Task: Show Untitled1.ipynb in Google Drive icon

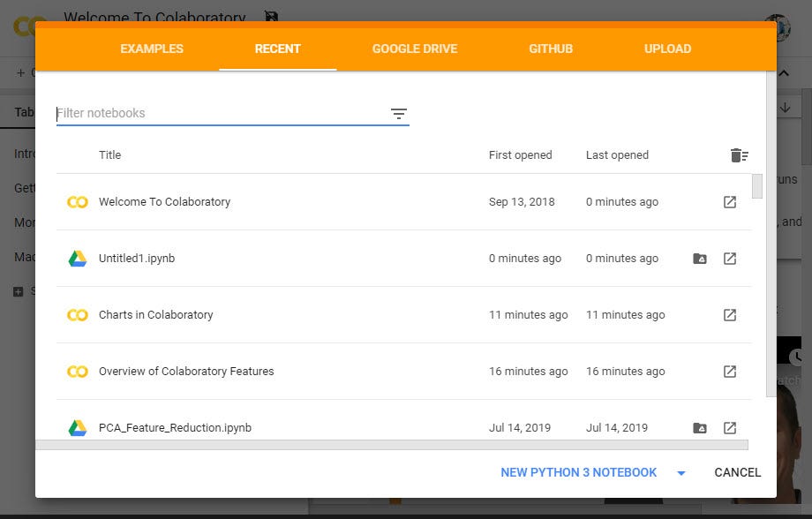Action: [700, 259]
